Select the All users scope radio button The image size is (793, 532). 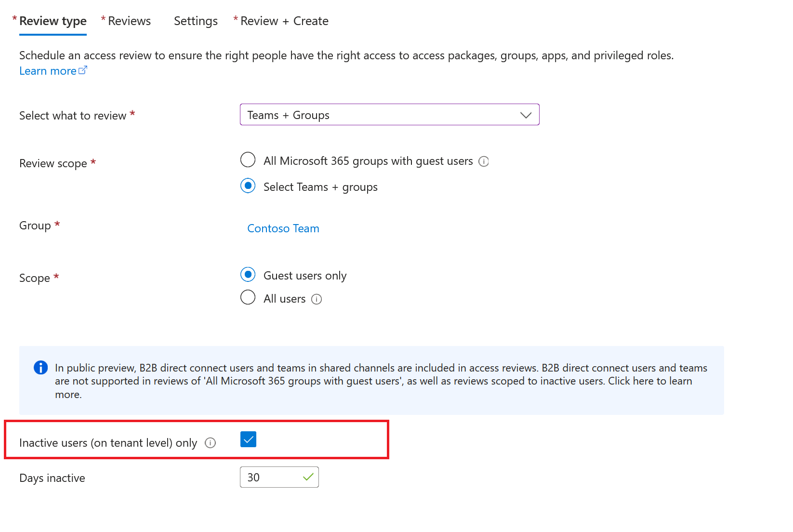pos(248,297)
